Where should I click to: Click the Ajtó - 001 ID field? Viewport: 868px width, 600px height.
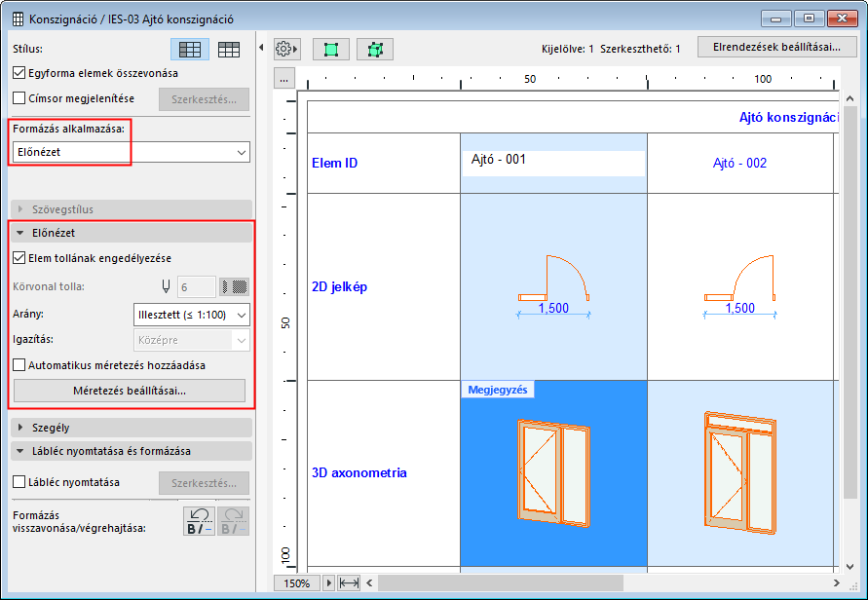tap(553, 164)
